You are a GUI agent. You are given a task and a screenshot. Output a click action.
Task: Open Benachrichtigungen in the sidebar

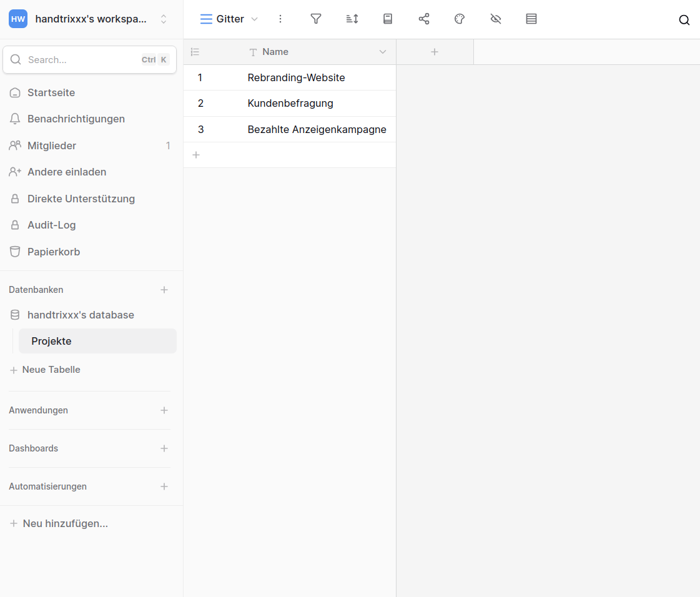76,119
